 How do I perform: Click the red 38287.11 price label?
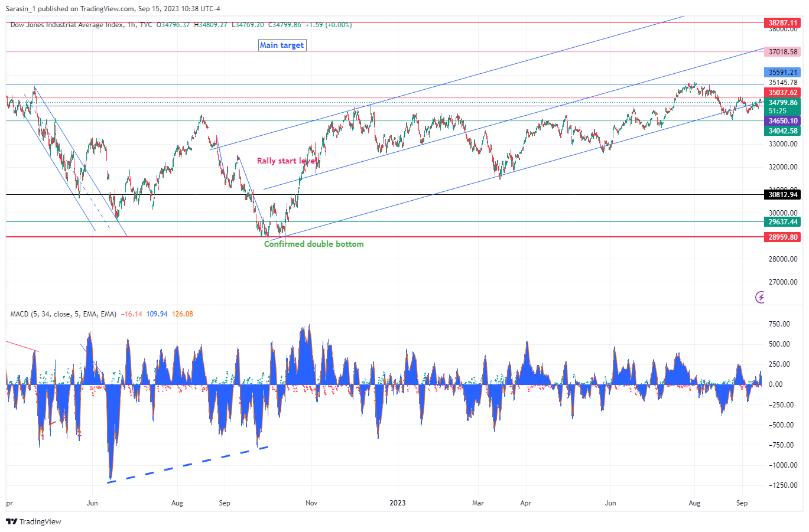click(x=782, y=23)
